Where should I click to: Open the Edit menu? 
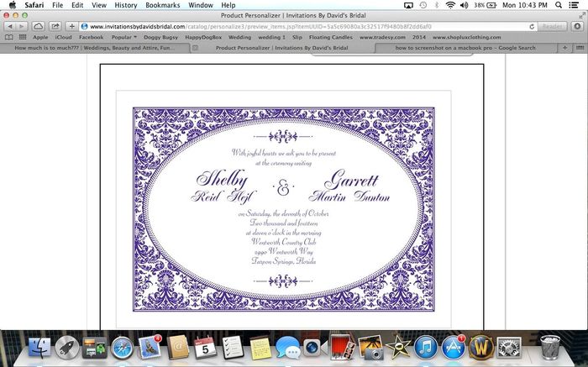(77, 5)
